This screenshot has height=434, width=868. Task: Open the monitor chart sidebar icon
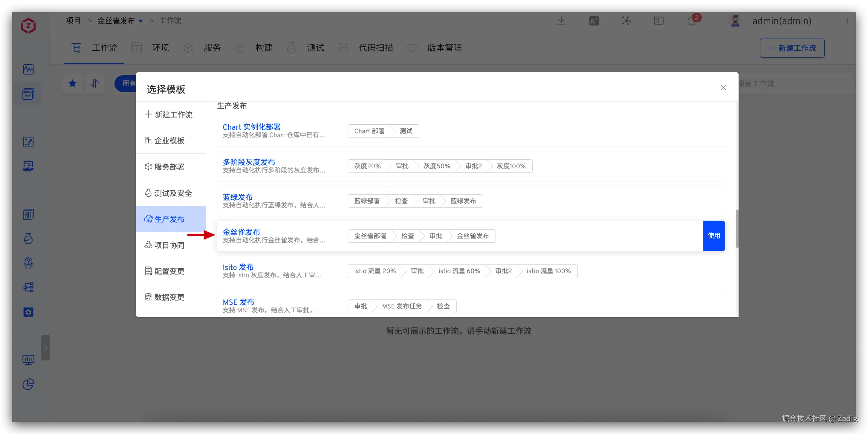coord(28,360)
